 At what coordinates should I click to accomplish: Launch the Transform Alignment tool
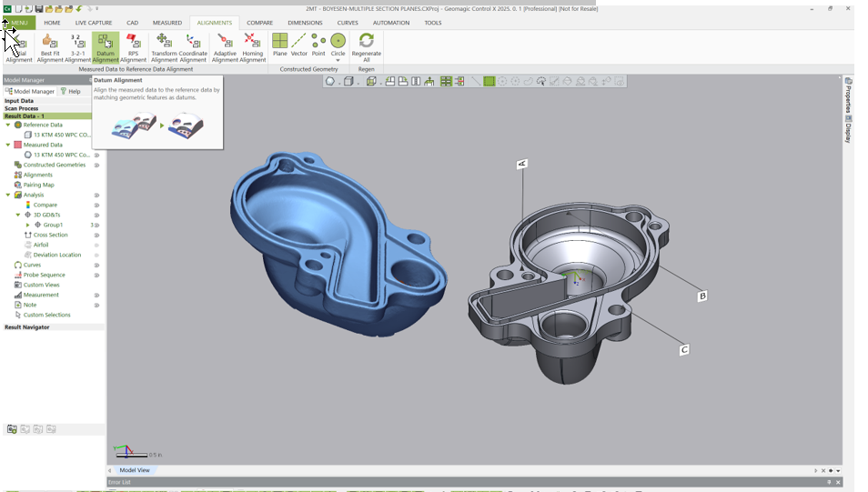coord(164,47)
